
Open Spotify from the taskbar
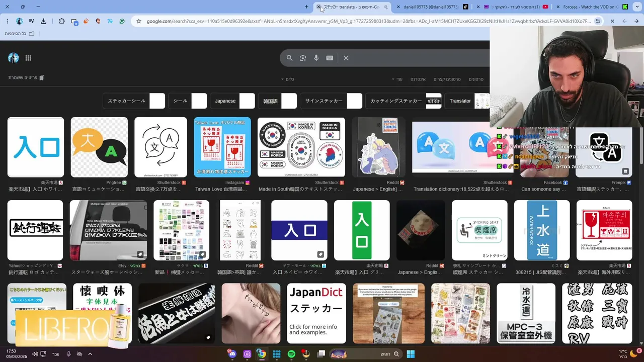tap(291, 354)
